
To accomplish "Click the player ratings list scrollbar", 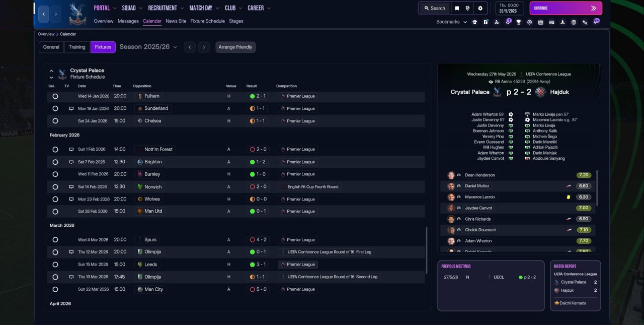I will click(597, 187).
